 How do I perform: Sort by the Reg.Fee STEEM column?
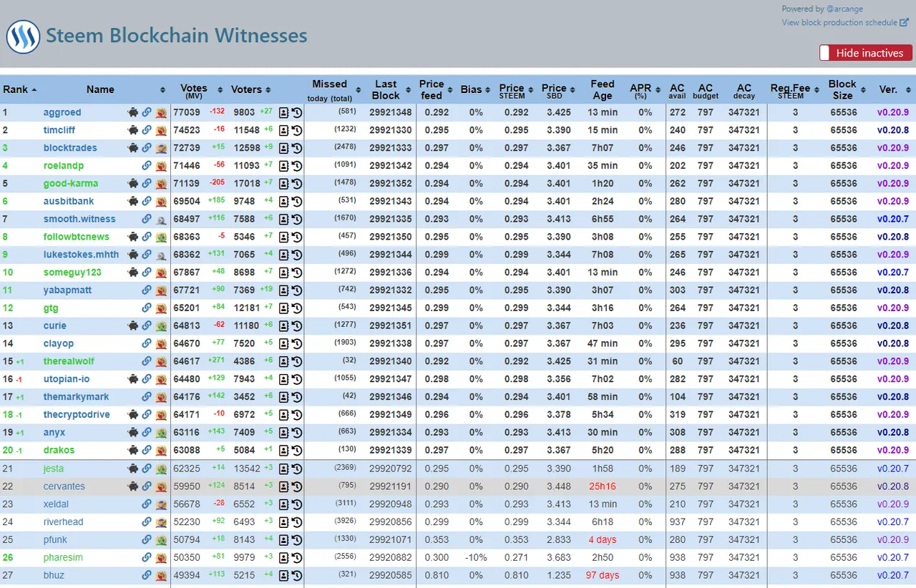point(795,90)
